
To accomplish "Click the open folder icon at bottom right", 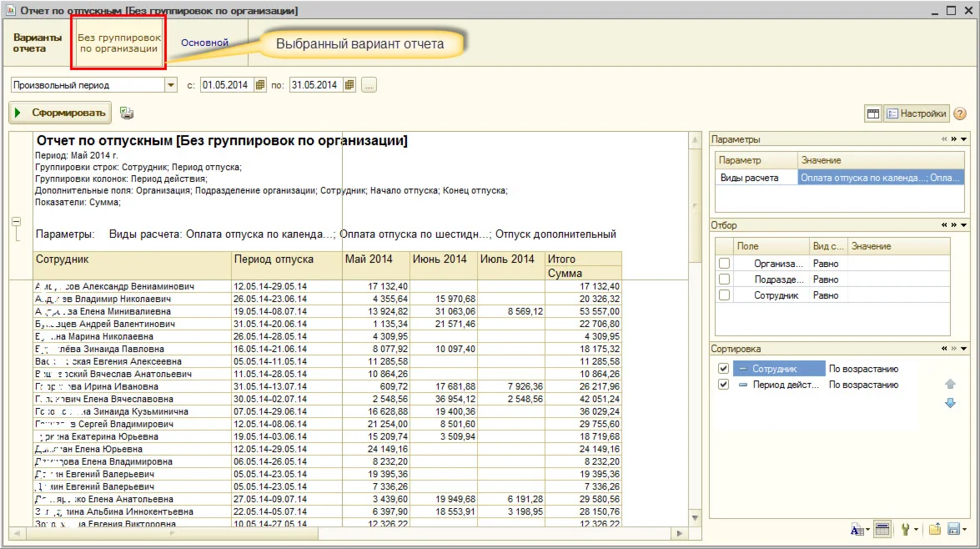I will pos(934,529).
